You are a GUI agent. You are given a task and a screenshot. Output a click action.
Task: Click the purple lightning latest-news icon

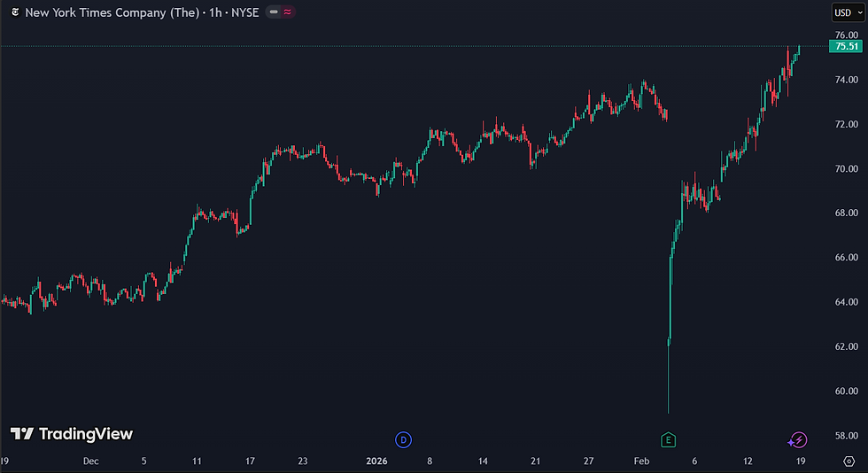pos(798,440)
